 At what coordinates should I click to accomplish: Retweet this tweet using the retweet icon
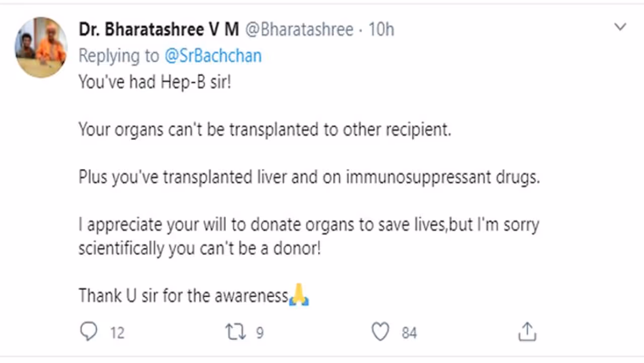235,332
